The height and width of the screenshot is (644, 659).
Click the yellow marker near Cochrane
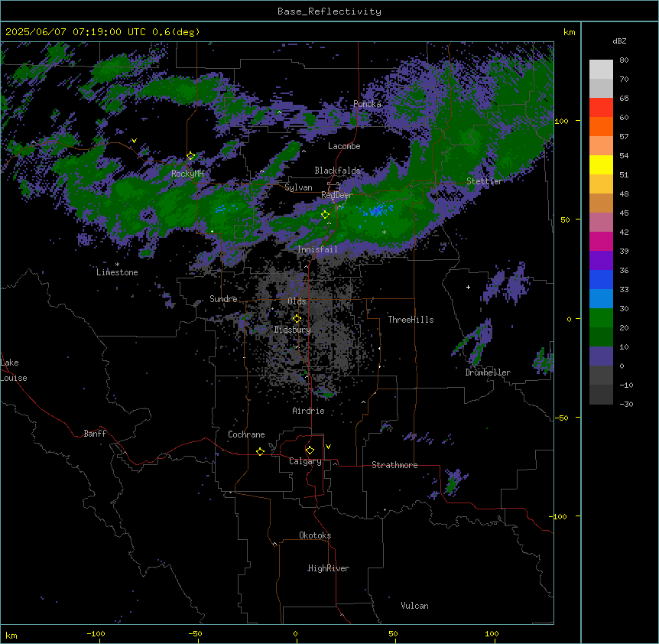click(x=261, y=451)
